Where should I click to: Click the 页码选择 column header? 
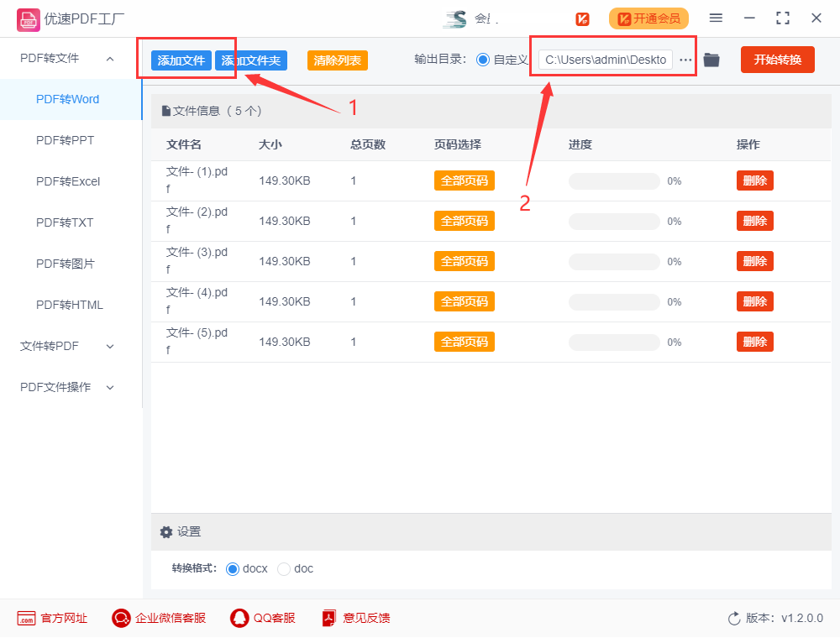(458, 144)
